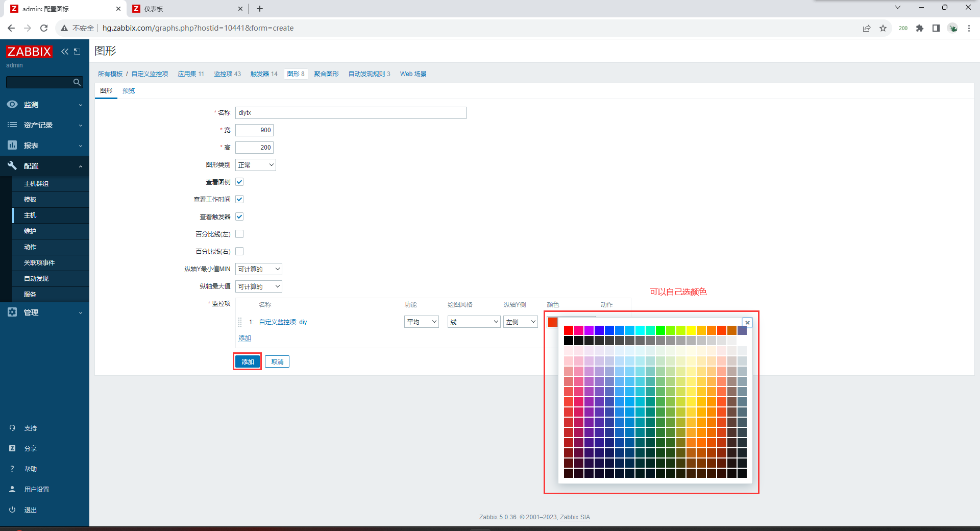Click the blue 添加 submit button
This screenshot has width=980, height=531.
248,361
